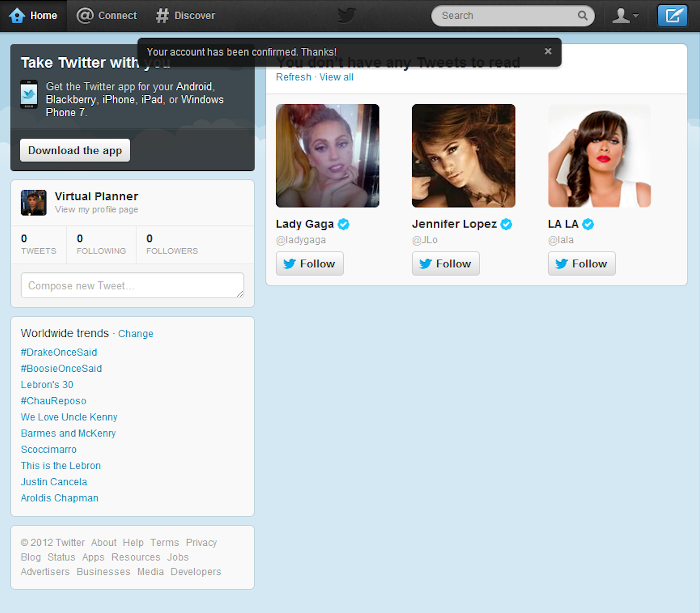Viewport: 700px width, 613px height.
Task: Open the Discover tab
Action: 186,15
